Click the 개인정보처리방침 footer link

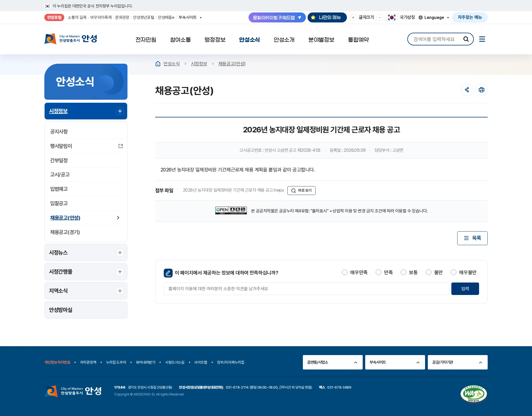[x=57, y=362]
